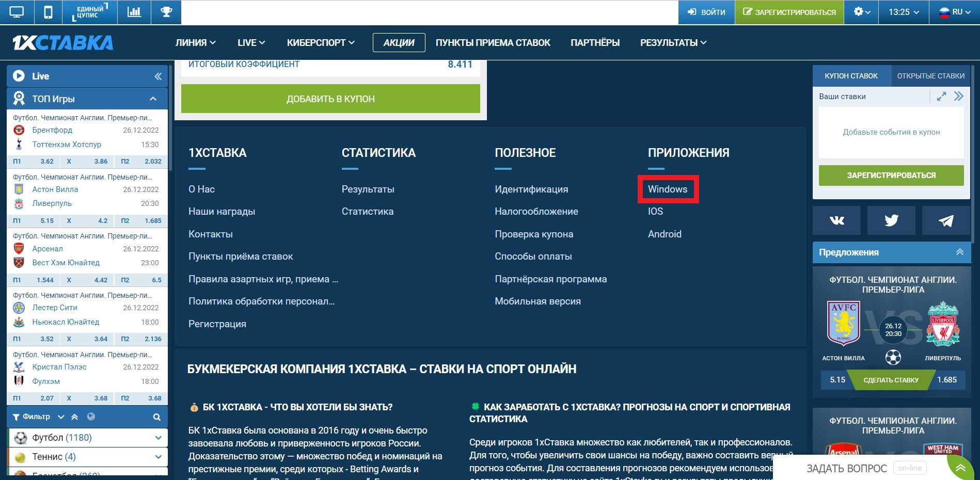Open the trophy results icon
This screenshot has height=480, width=980.
(x=166, y=12)
